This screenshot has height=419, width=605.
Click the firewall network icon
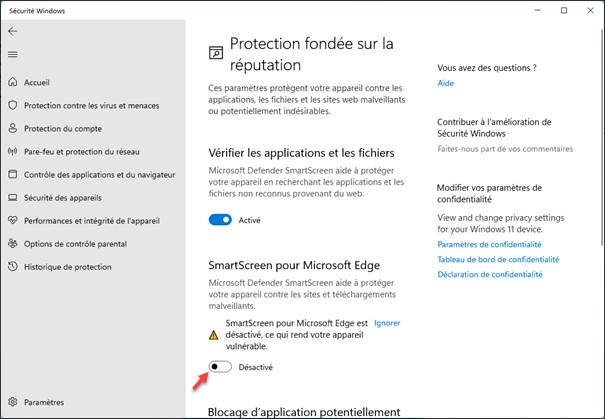[13, 151]
